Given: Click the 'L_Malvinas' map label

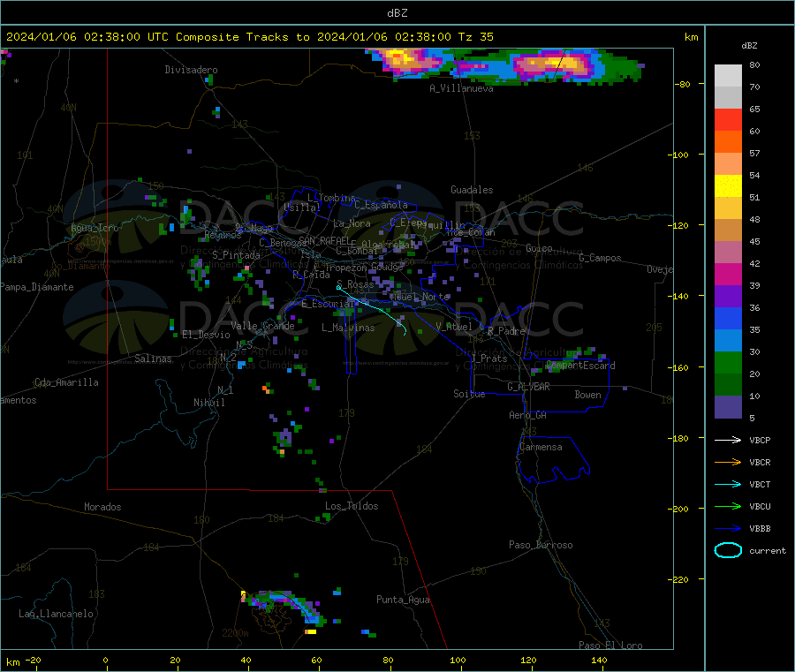Looking at the screenshot, I should click(x=348, y=328).
